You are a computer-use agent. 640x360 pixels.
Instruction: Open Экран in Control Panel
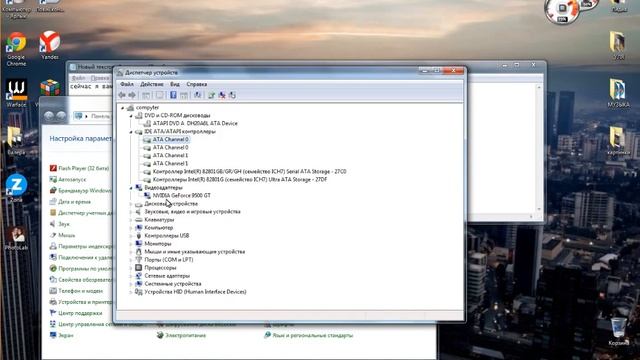coord(66,335)
